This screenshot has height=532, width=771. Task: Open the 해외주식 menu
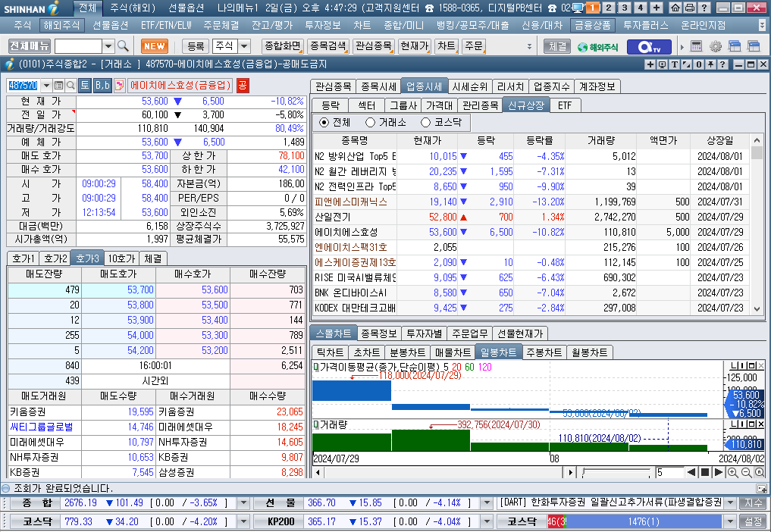pyautogui.click(x=62, y=25)
